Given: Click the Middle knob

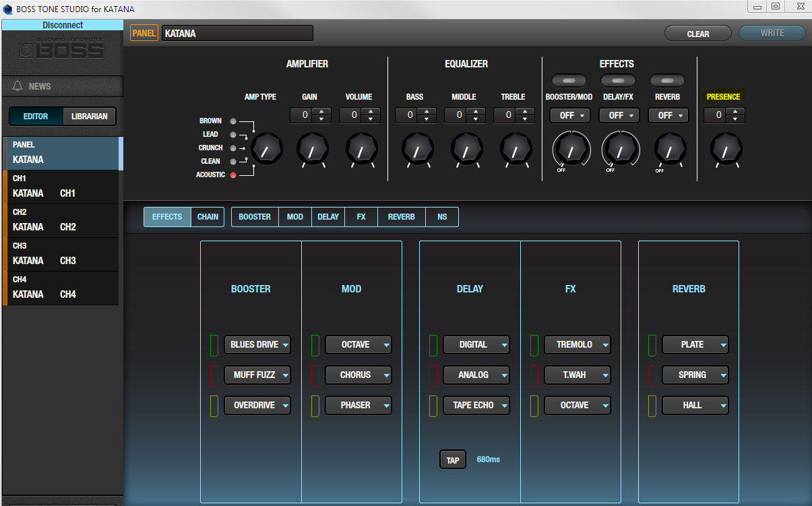Looking at the screenshot, I should click(x=467, y=149).
